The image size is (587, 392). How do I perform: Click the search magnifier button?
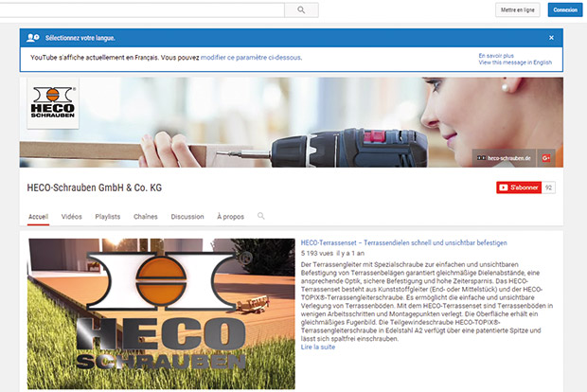click(301, 10)
